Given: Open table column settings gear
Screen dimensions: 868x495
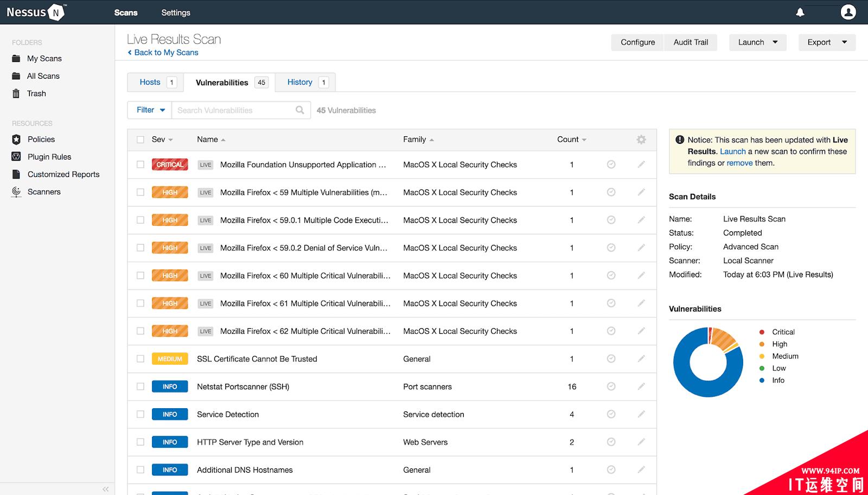Looking at the screenshot, I should pyautogui.click(x=641, y=139).
